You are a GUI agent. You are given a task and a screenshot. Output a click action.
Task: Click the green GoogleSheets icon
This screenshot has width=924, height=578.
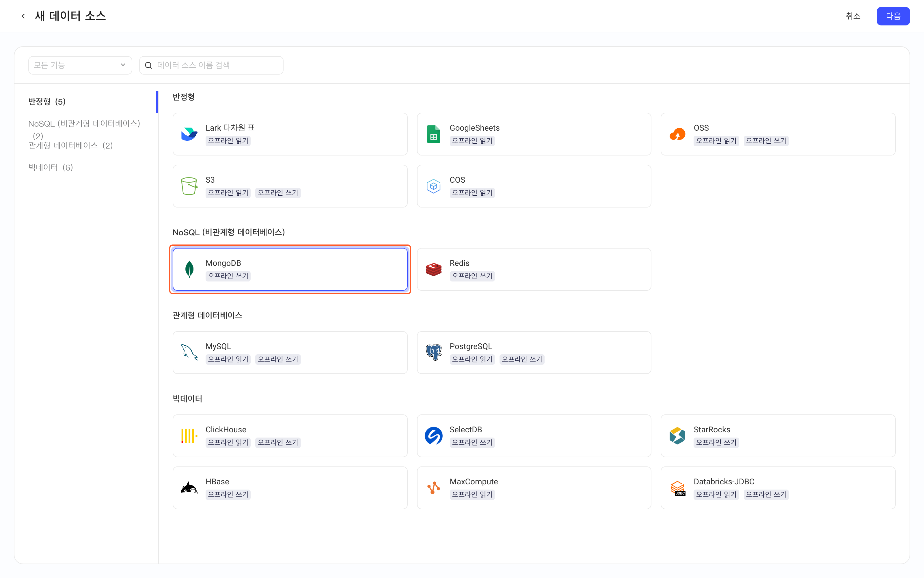(x=433, y=134)
